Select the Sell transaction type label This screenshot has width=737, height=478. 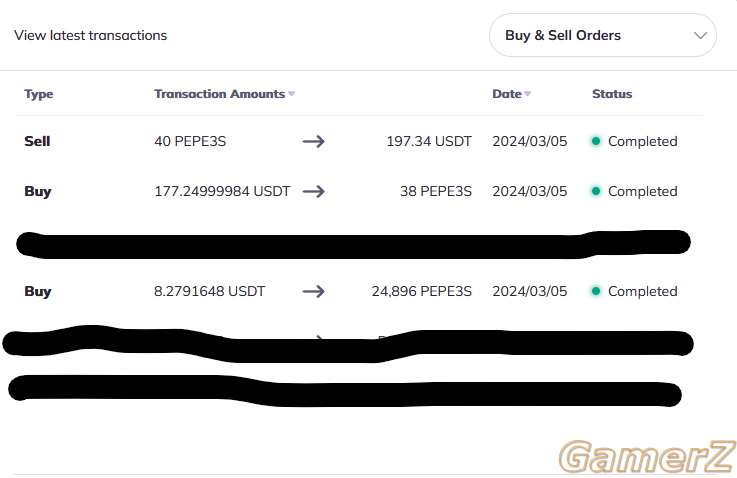coord(37,141)
